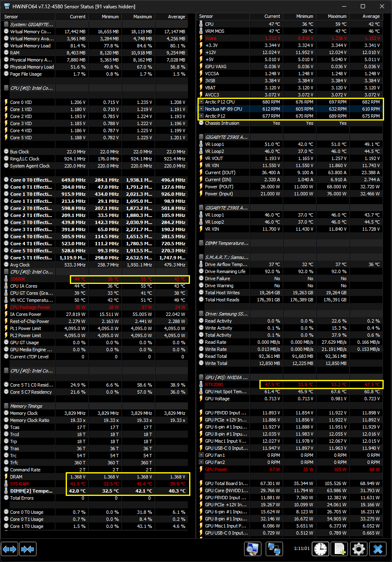The image size is (392, 562).
Task: Click the lightning icon beside GPU Power
Action: [201, 469]
